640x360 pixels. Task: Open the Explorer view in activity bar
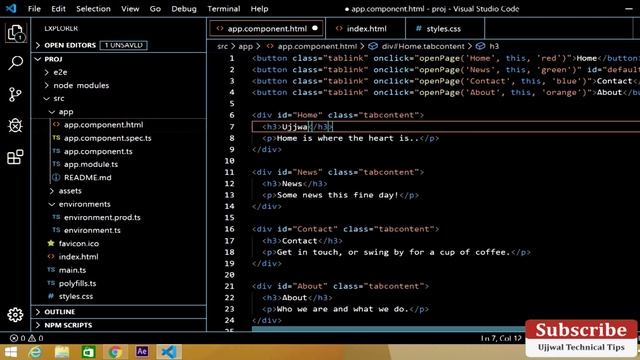pos(16,33)
